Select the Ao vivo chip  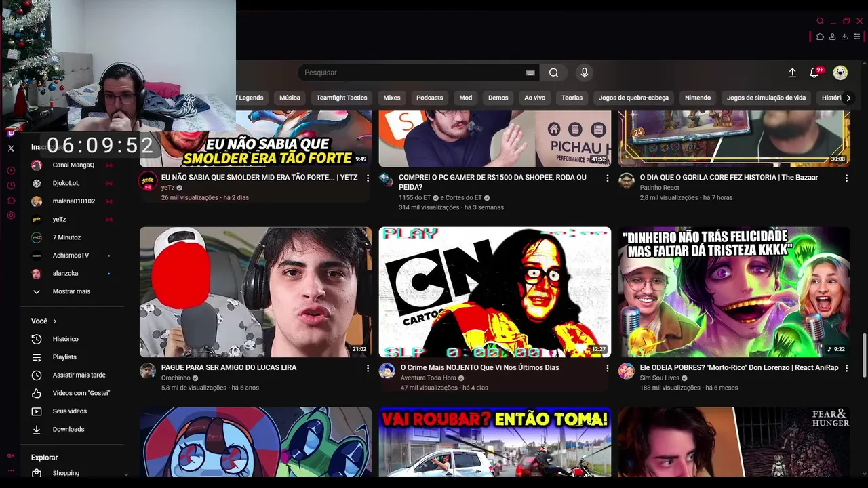coord(534,98)
